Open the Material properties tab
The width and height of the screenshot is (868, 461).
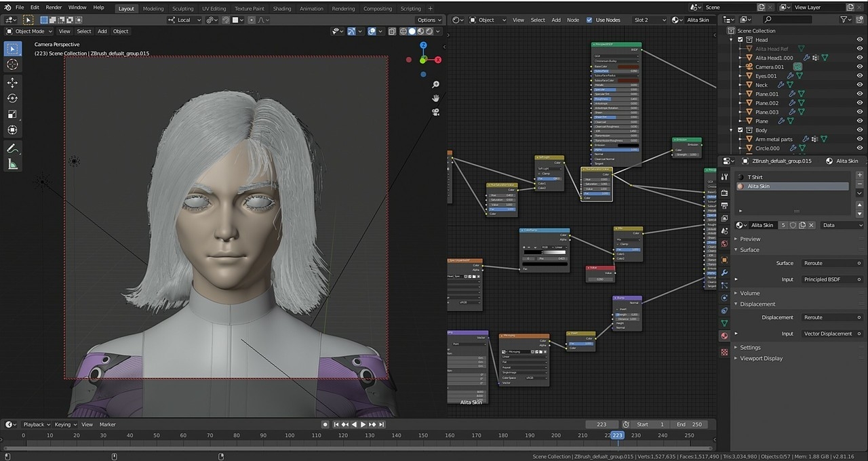point(724,336)
